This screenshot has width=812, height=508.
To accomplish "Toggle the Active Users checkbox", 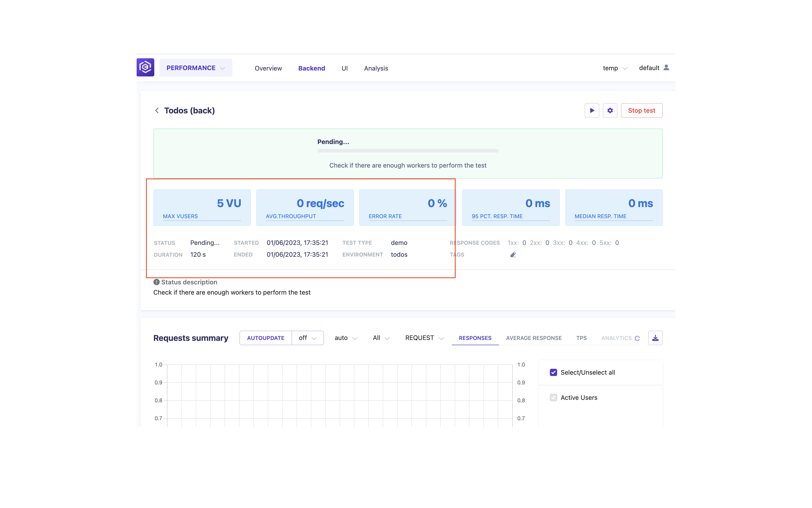I will (x=554, y=398).
